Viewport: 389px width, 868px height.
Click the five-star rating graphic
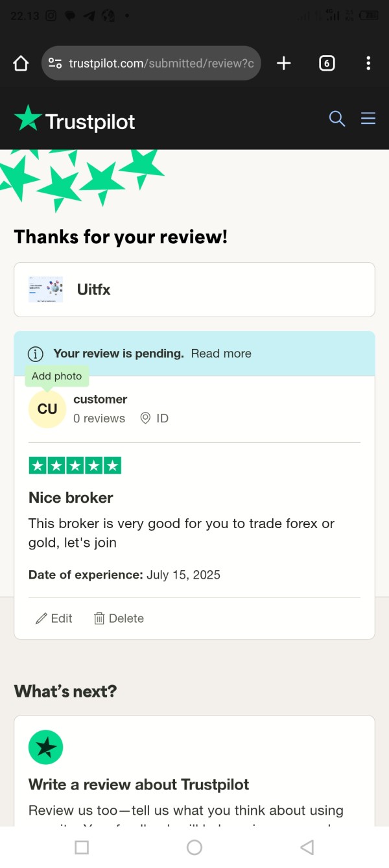75,465
